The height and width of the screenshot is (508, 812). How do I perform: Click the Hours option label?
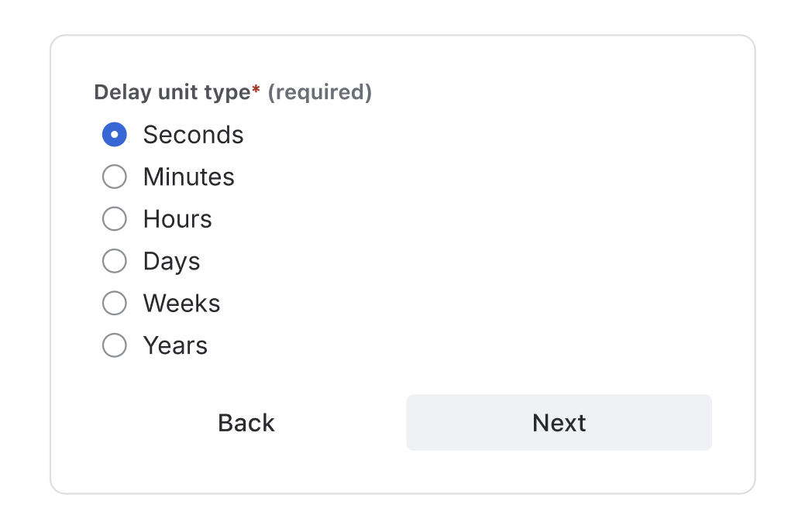coord(176,218)
